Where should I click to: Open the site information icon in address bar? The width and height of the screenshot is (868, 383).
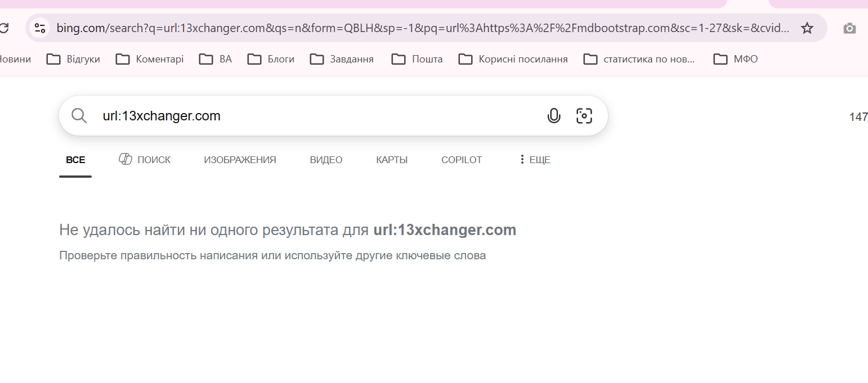pyautogui.click(x=39, y=28)
